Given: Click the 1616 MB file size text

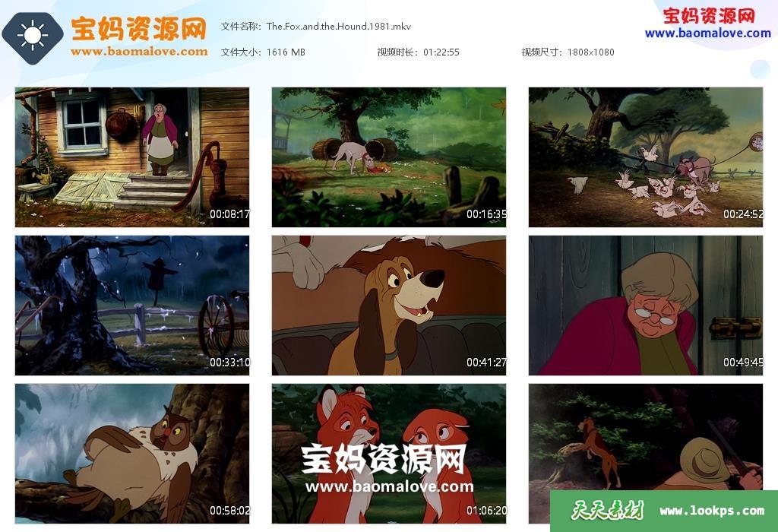Looking at the screenshot, I should click(x=286, y=52).
